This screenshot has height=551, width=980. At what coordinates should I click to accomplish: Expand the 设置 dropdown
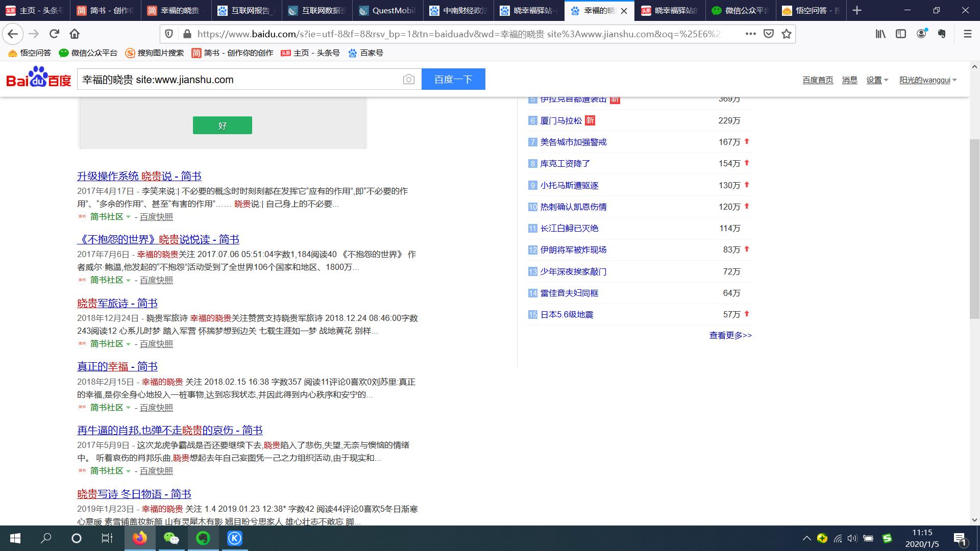[877, 80]
